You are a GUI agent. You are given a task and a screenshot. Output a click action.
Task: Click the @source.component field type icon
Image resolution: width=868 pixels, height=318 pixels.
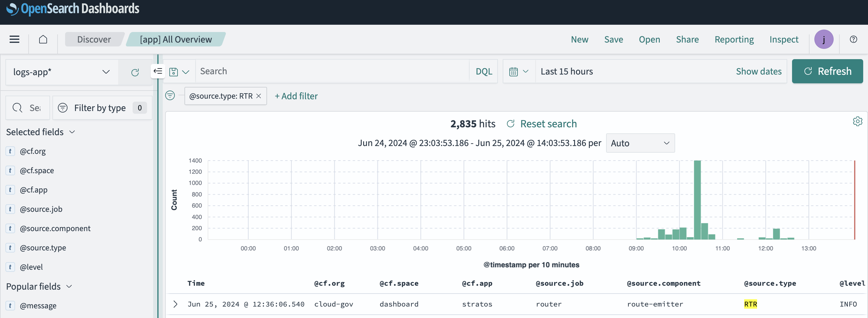[x=10, y=228]
